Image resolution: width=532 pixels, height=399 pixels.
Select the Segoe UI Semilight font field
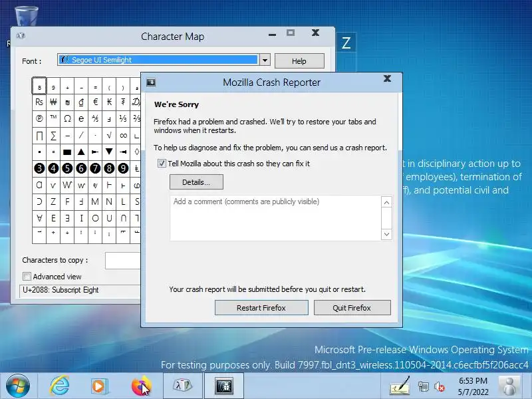[x=158, y=60]
